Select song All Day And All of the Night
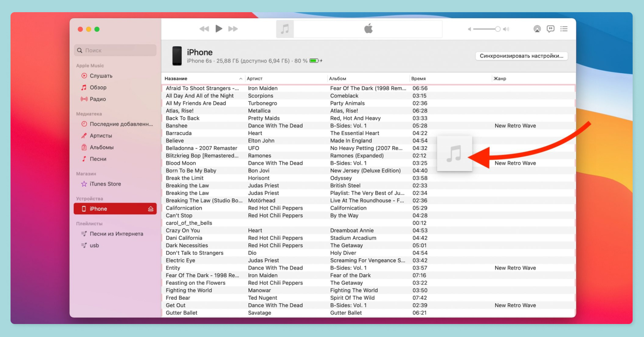644x337 pixels. 200,96
